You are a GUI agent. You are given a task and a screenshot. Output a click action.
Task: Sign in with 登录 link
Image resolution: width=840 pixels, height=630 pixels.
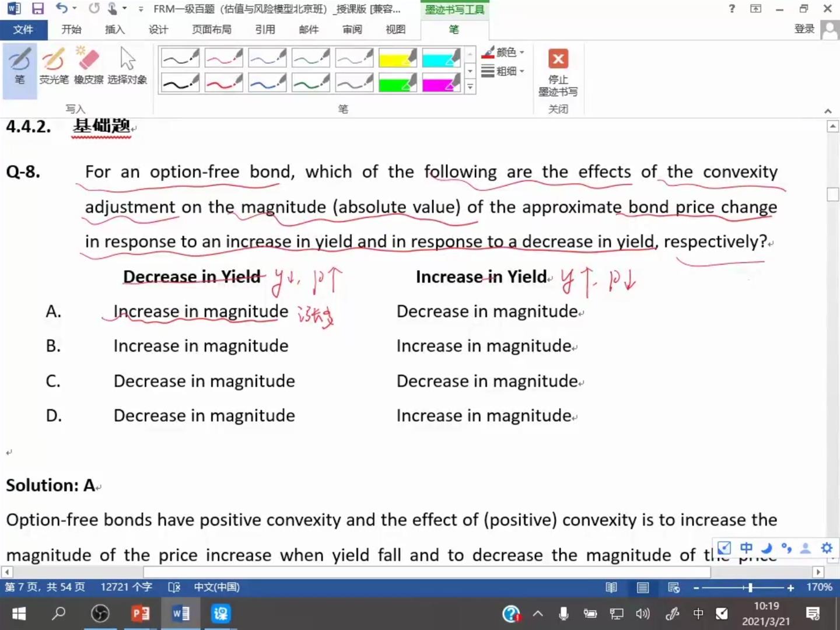tap(804, 29)
